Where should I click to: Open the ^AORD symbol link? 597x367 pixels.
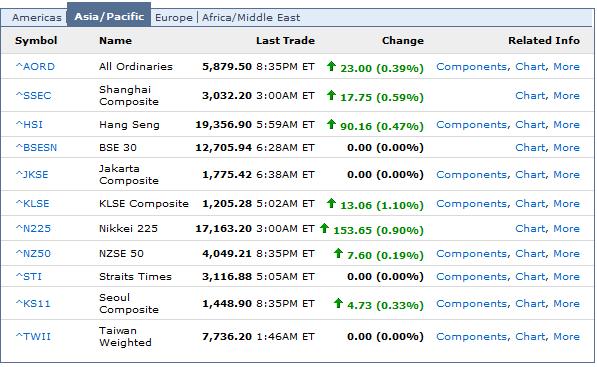pos(35,67)
